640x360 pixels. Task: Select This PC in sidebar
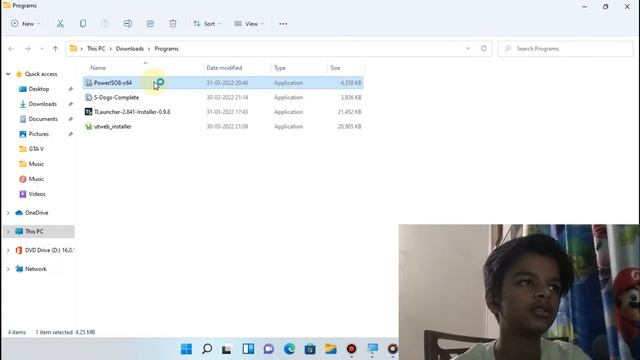click(x=34, y=231)
